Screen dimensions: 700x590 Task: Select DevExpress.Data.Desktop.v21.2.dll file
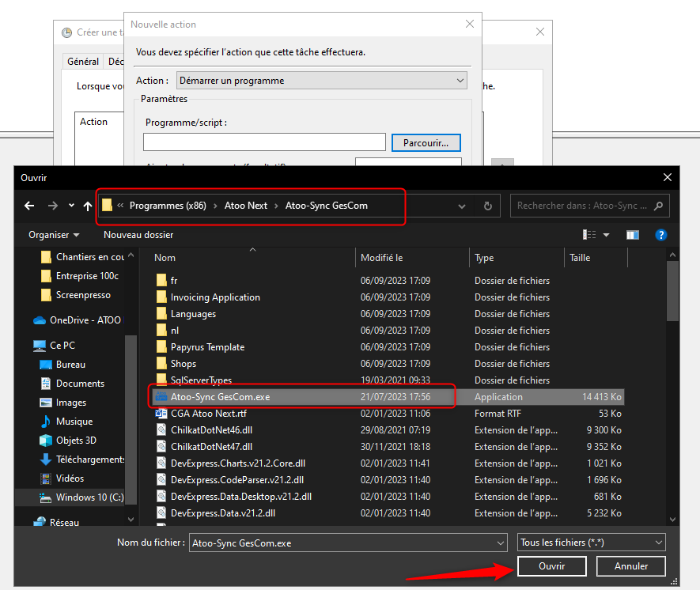(x=388, y=496)
